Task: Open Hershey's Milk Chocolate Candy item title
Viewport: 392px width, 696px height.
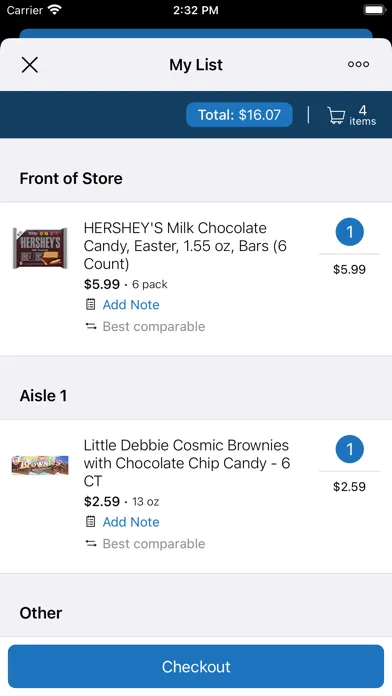Action: [x=185, y=245]
